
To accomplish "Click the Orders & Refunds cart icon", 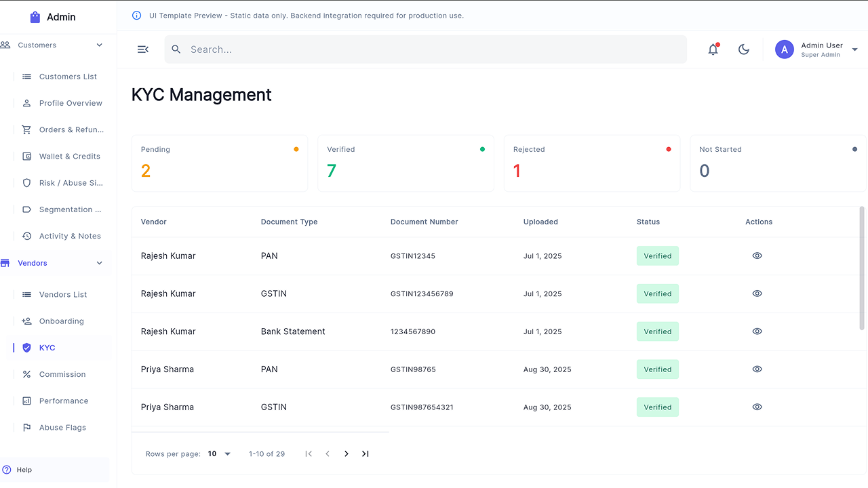I will pyautogui.click(x=27, y=129).
